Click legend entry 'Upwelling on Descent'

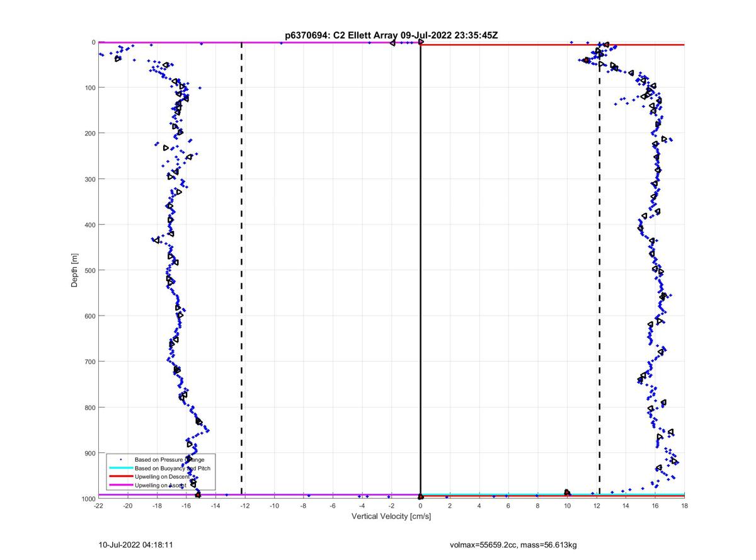pos(162,477)
